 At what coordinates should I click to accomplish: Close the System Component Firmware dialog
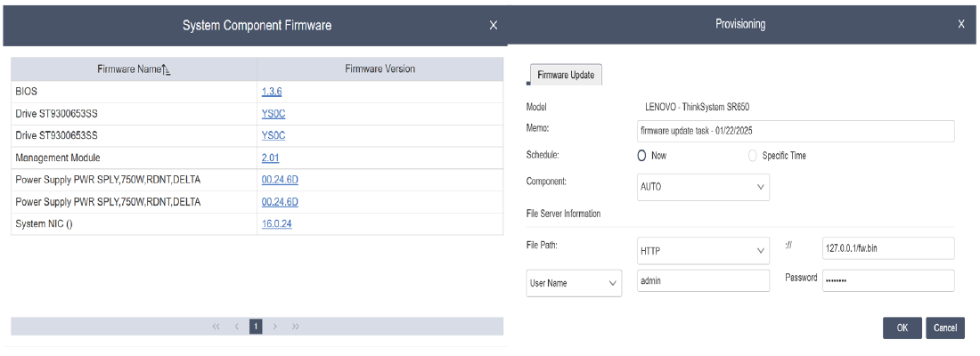coord(494,25)
